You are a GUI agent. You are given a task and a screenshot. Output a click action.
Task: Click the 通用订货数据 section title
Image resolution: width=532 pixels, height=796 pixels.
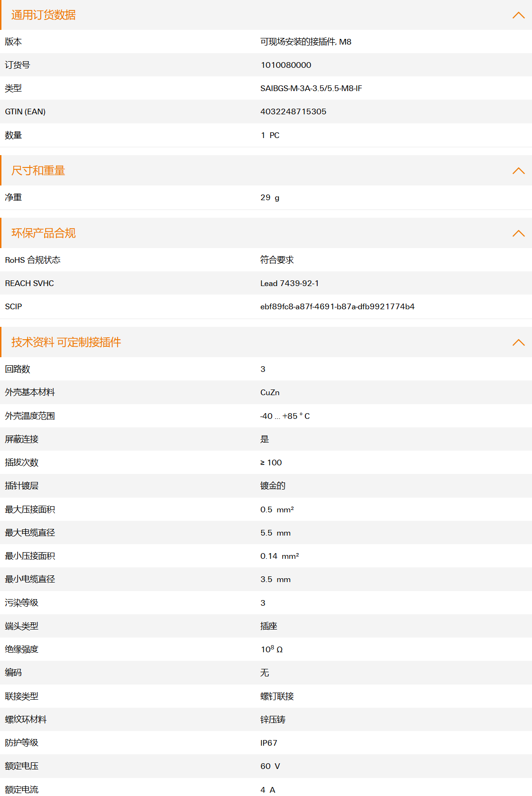click(x=44, y=15)
